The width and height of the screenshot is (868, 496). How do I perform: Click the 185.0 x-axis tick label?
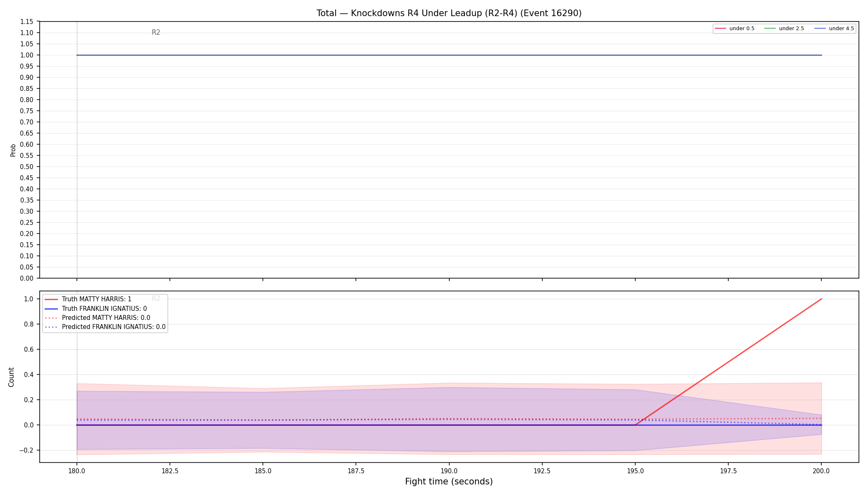point(263,471)
